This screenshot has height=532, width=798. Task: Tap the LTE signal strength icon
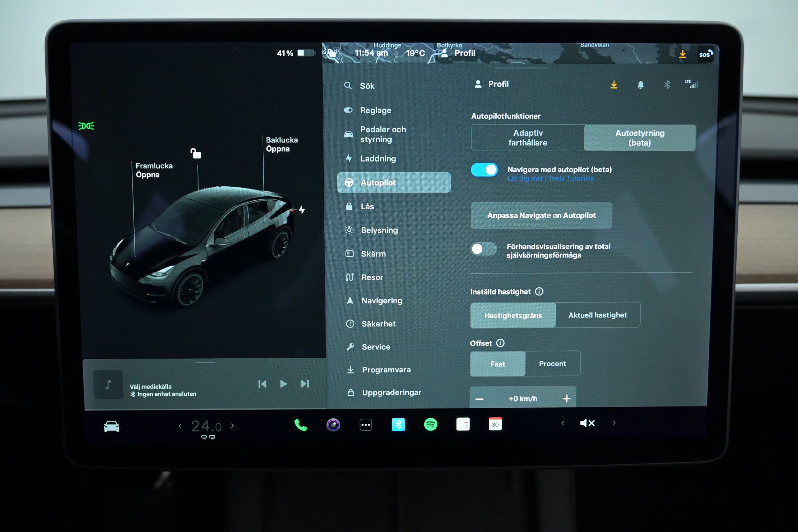[x=691, y=84]
